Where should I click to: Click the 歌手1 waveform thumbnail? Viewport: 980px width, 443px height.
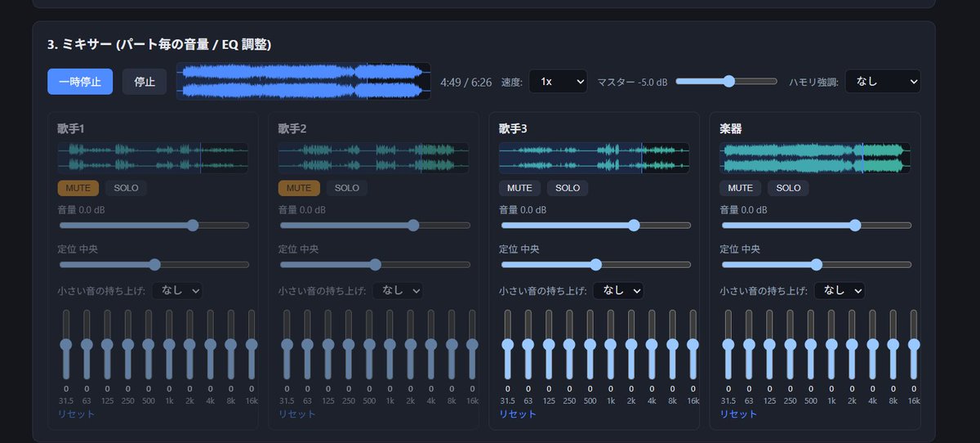153,158
